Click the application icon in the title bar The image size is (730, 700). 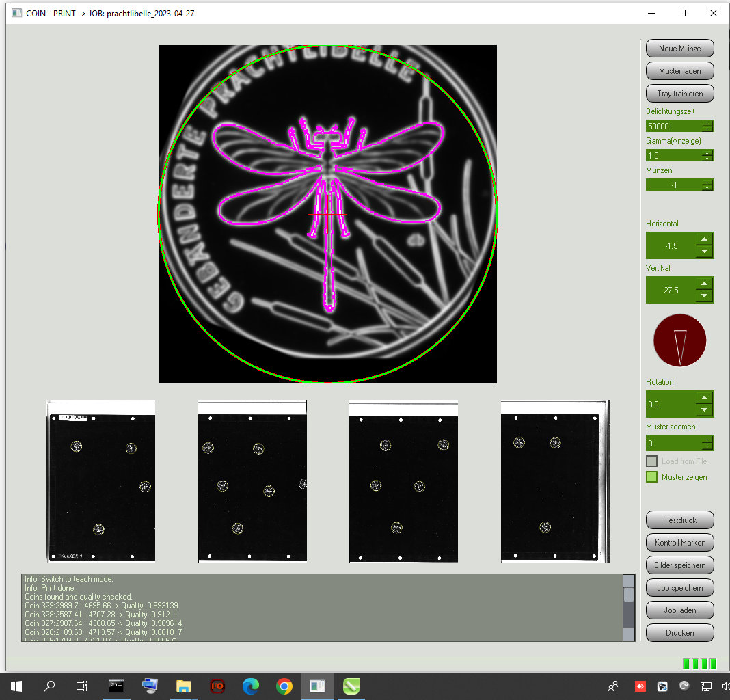pyautogui.click(x=15, y=12)
